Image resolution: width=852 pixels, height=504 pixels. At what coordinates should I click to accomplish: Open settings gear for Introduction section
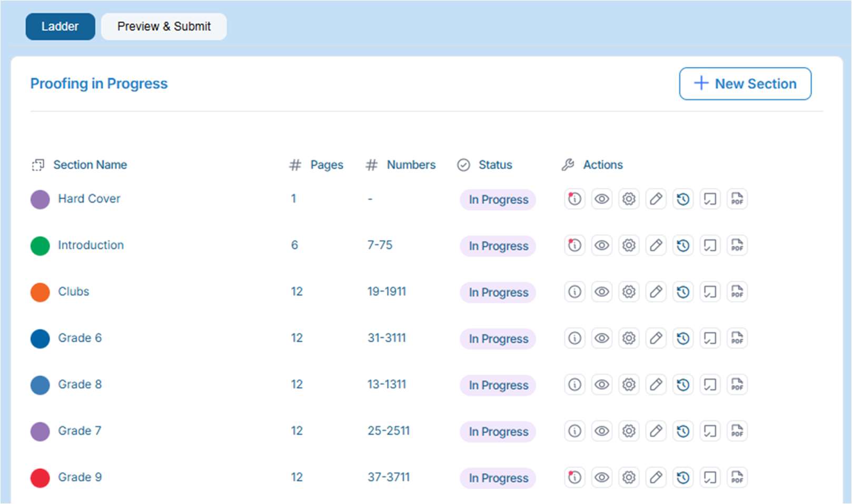(629, 245)
